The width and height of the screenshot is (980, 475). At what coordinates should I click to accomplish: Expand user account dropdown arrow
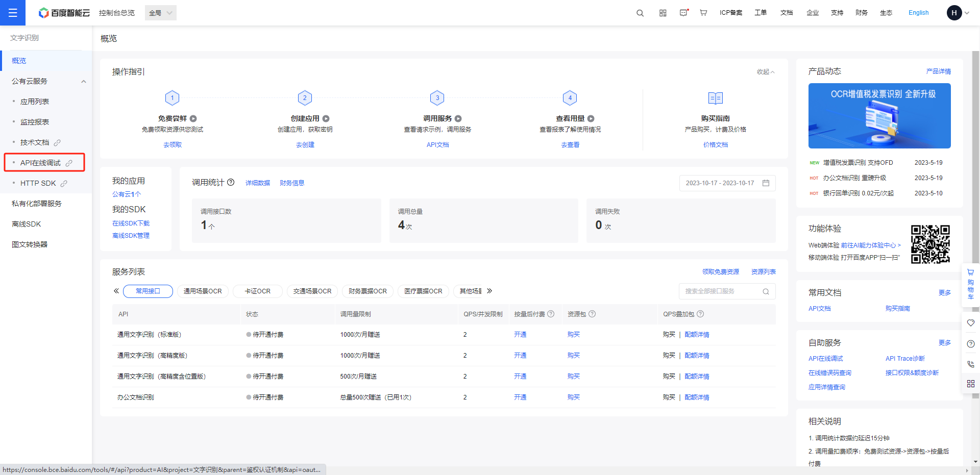pyautogui.click(x=967, y=13)
